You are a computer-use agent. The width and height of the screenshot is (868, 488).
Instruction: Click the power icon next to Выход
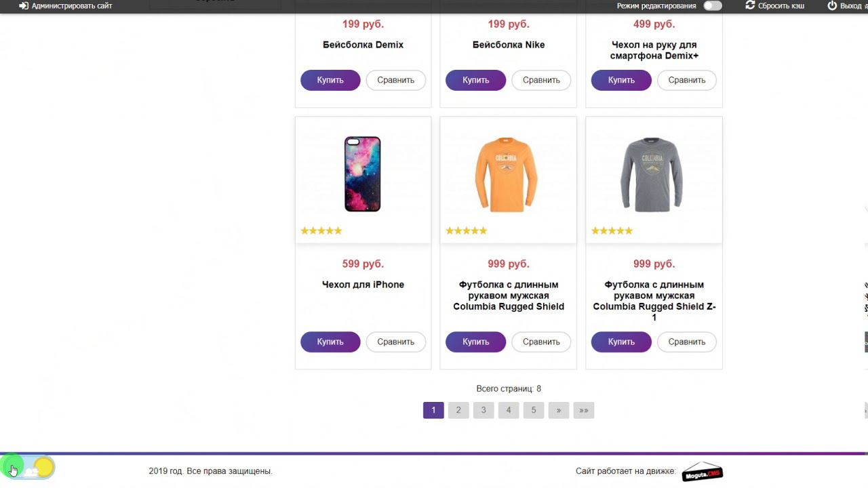[x=832, y=5]
